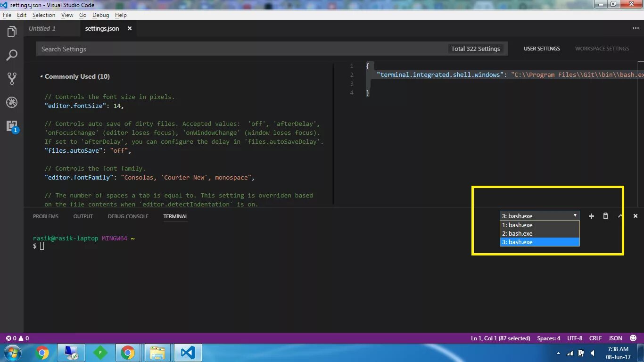
Task: Click the "editor.fontFamily" setting line
Action: [149, 178]
